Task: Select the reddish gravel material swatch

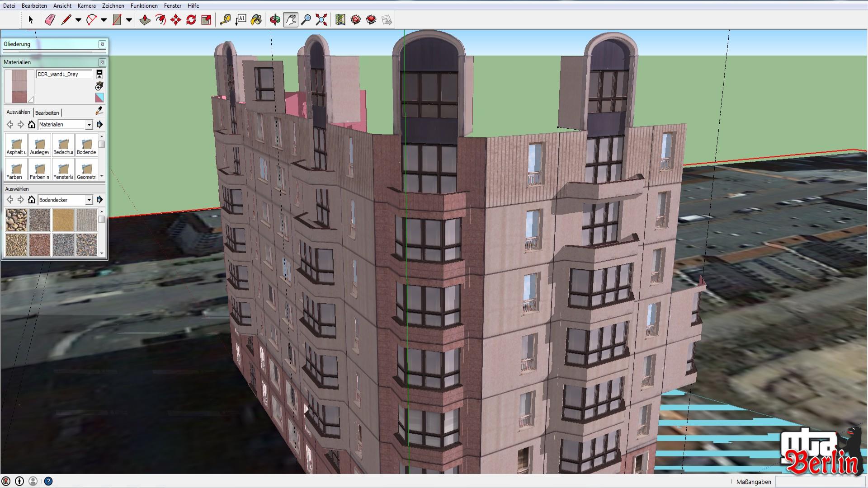Action: 40,244
